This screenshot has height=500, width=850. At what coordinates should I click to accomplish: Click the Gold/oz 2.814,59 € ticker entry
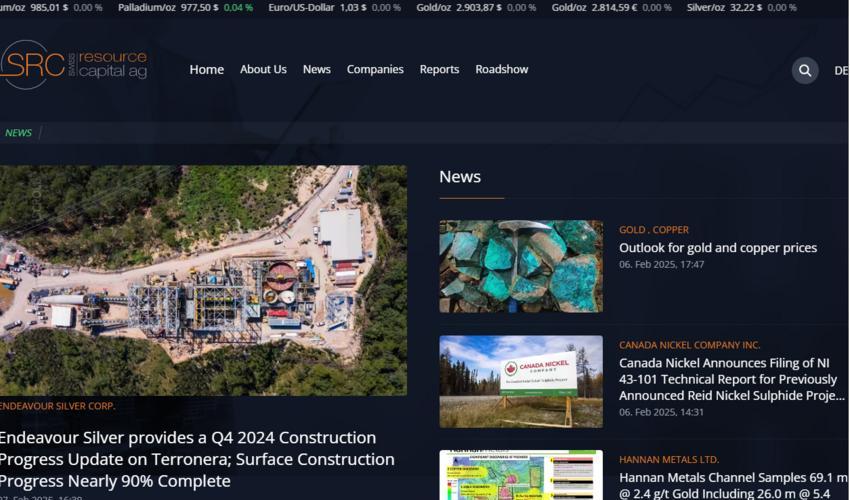click(611, 8)
